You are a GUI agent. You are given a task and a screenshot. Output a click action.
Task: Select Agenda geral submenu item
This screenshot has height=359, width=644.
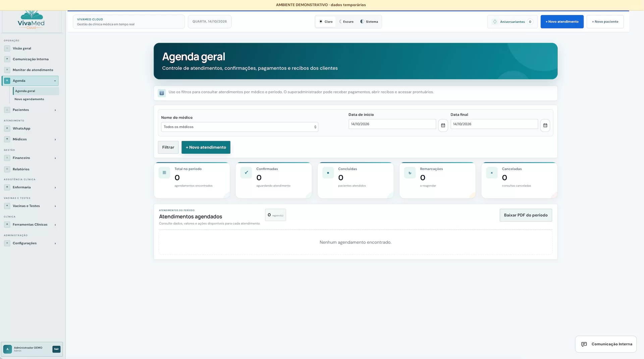pos(36,91)
